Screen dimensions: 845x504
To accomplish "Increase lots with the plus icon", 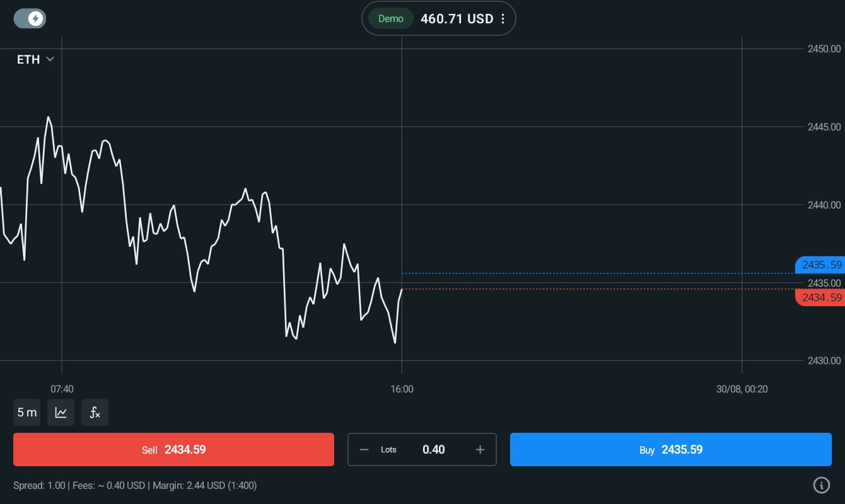I will pos(481,450).
